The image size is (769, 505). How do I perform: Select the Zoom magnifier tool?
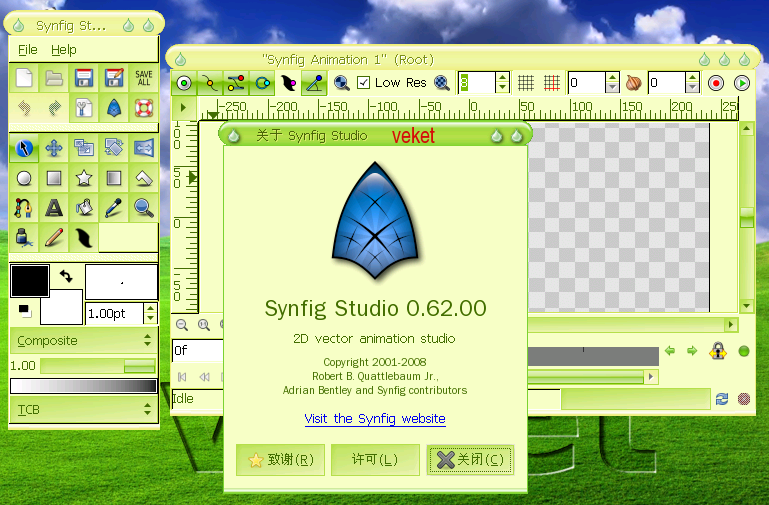click(144, 208)
